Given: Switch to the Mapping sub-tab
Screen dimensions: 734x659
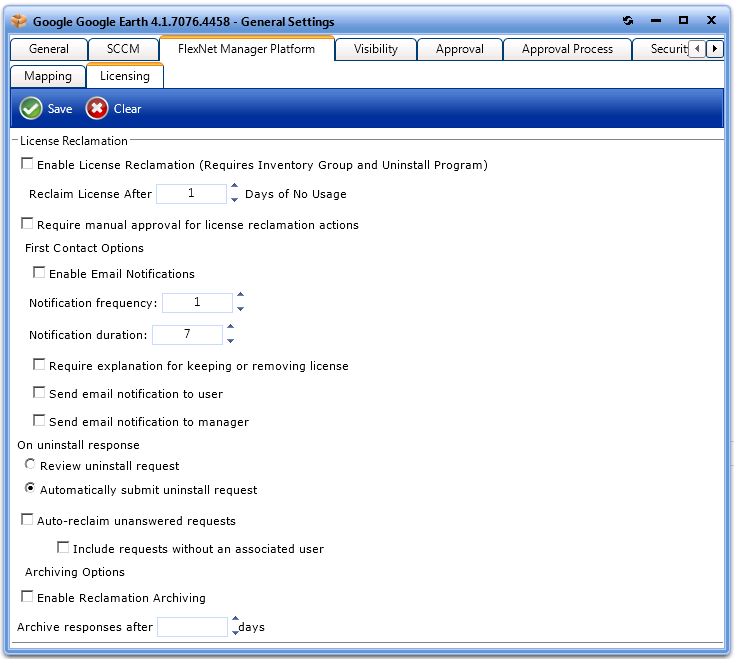Looking at the screenshot, I should (48, 76).
